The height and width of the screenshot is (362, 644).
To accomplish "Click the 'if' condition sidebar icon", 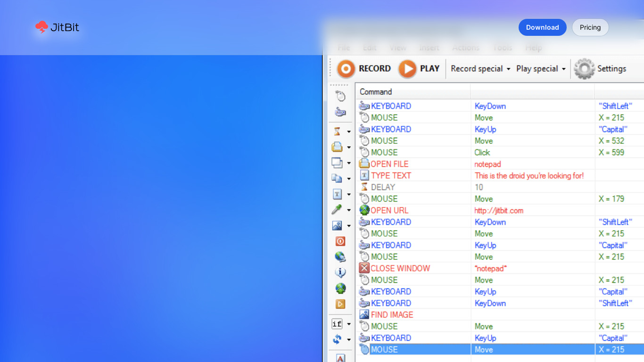I will pos(337,324).
